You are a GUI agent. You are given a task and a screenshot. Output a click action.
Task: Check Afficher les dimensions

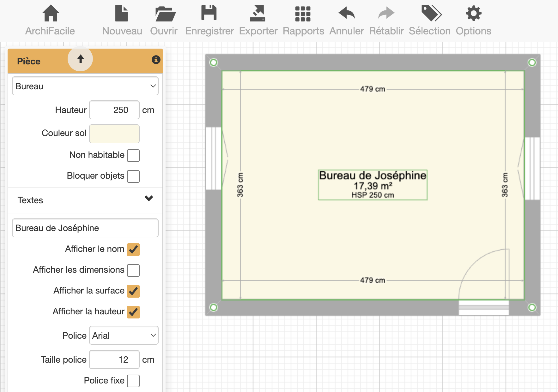(133, 270)
